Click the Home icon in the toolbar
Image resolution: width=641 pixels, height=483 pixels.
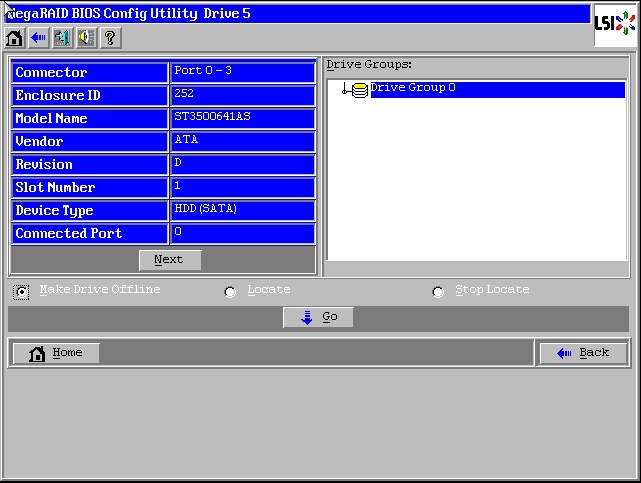[15, 38]
